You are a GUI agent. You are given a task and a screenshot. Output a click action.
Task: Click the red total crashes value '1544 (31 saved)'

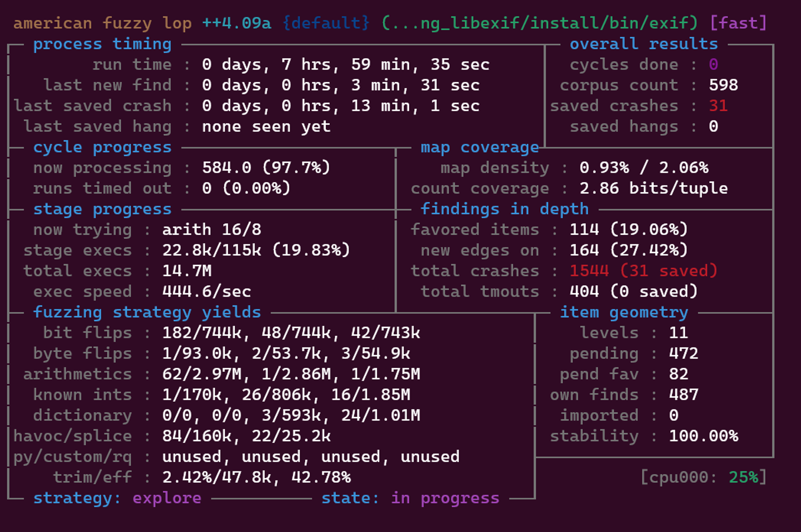[x=644, y=271]
